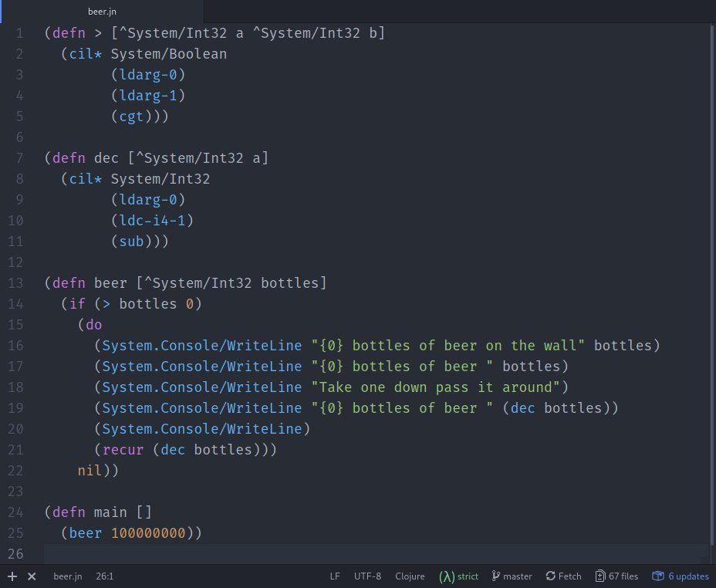Open the 67 files changed indicator
This screenshot has width=716, height=588.
point(616,576)
